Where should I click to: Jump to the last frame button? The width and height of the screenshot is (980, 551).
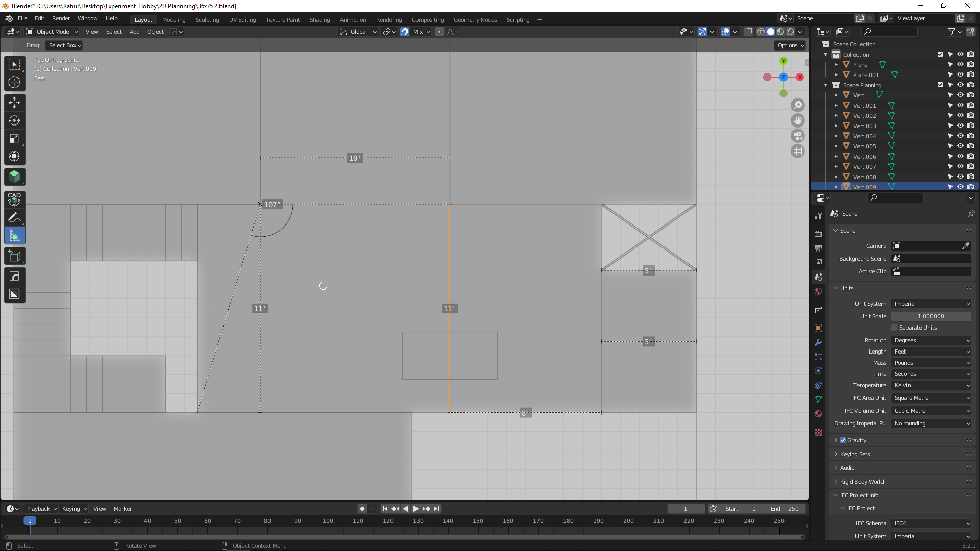coord(436,509)
